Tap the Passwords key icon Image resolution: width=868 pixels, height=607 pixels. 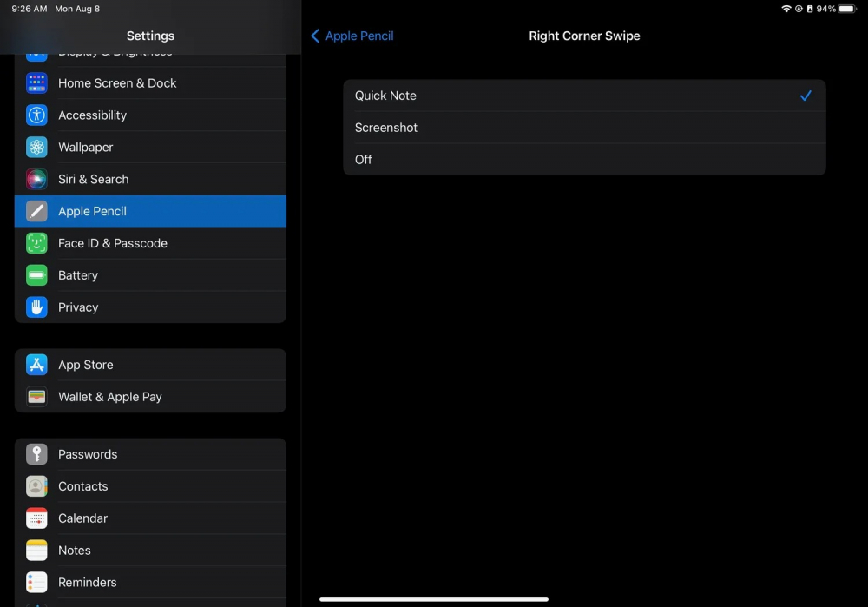coord(36,454)
